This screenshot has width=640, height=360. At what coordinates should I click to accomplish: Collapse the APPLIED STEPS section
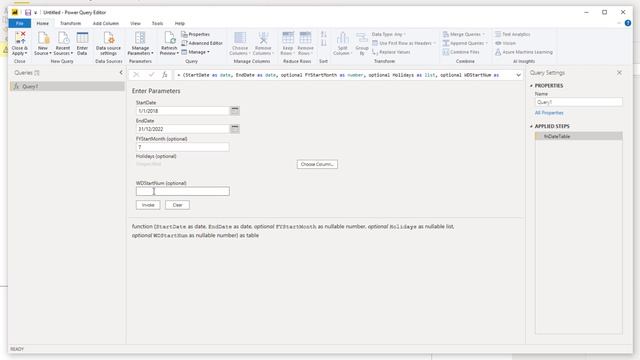pos(531,127)
